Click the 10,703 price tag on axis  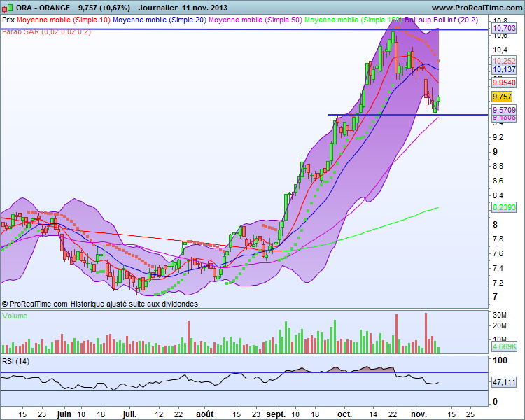[504, 28]
